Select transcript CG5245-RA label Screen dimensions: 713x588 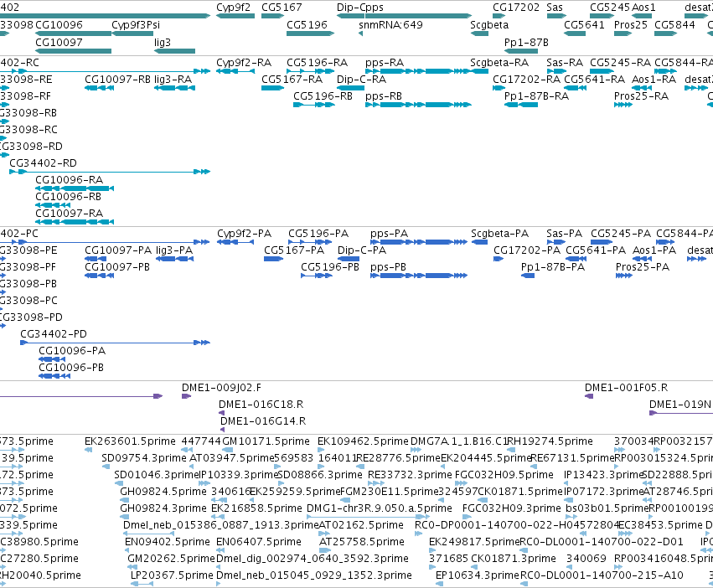click(620, 63)
